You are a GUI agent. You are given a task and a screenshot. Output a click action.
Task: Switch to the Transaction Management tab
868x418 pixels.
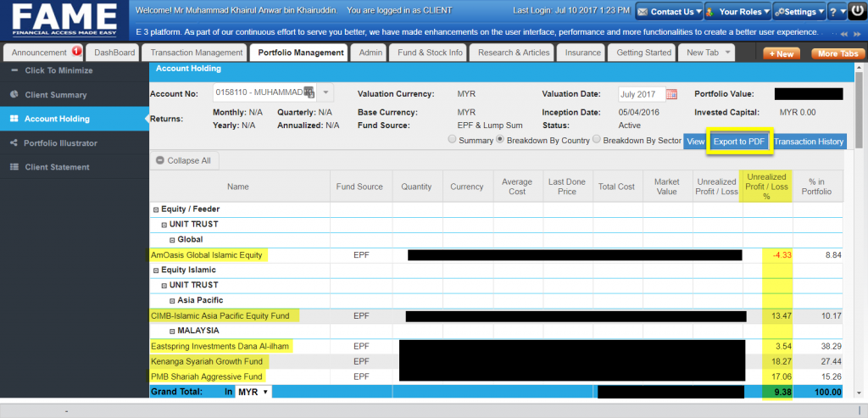pyautogui.click(x=197, y=53)
